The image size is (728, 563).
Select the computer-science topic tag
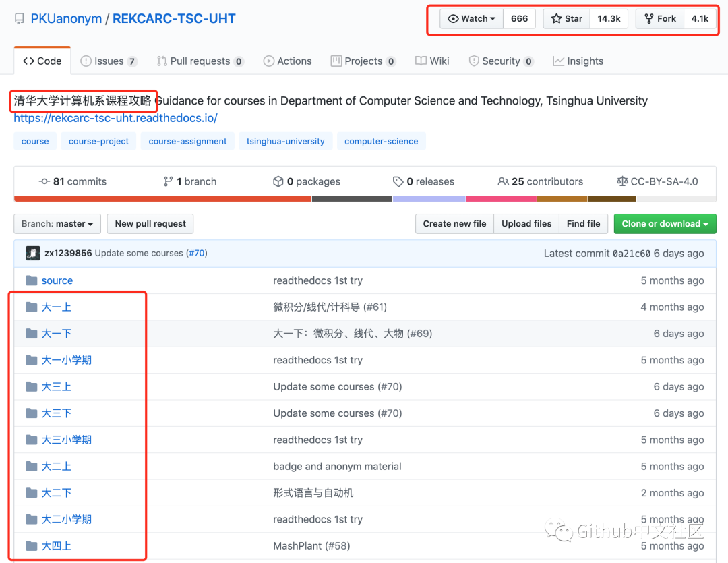(381, 141)
